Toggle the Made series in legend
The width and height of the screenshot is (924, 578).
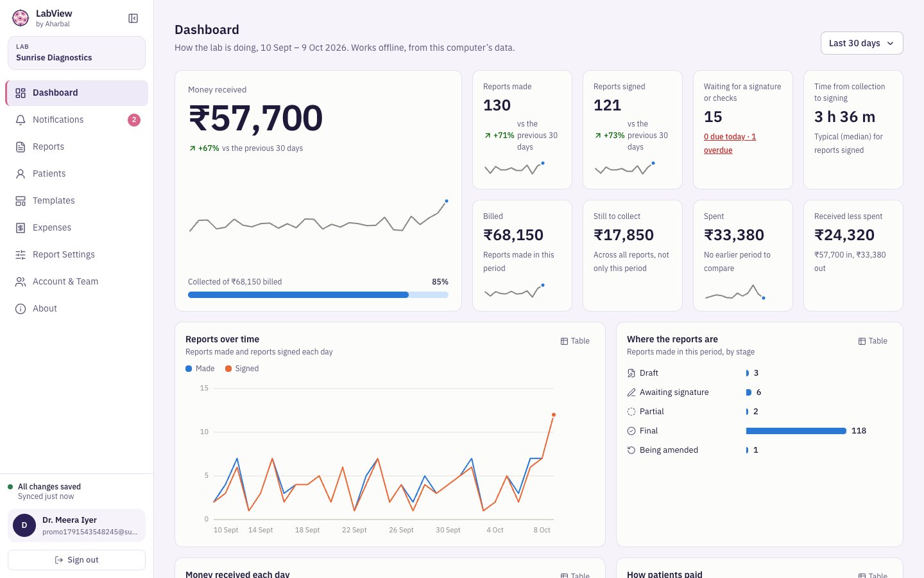click(x=200, y=369)
